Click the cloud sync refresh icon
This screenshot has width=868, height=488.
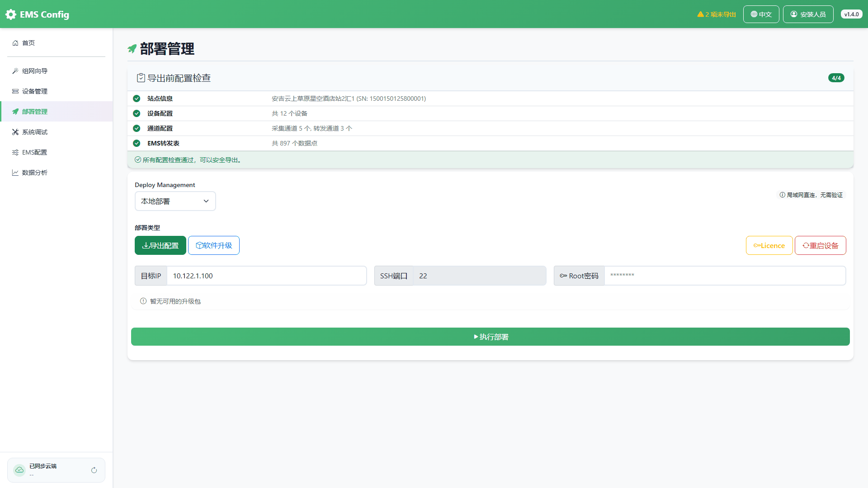click(94, 470)
